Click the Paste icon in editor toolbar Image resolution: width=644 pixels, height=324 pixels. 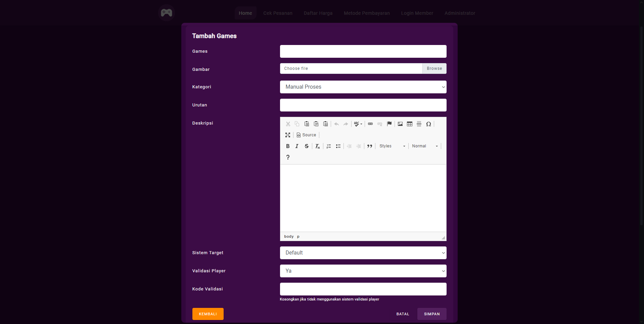tap(307, 124)
